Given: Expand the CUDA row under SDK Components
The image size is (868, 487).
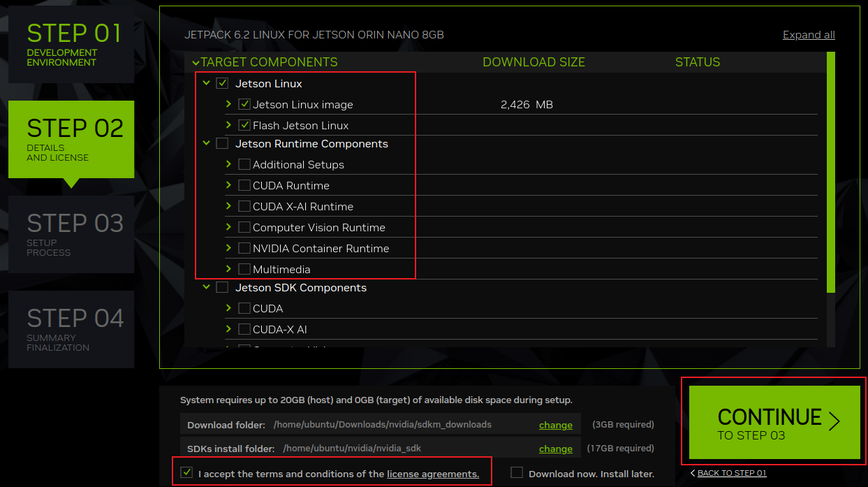Looking at the screenshot, I should coord(228,308).
